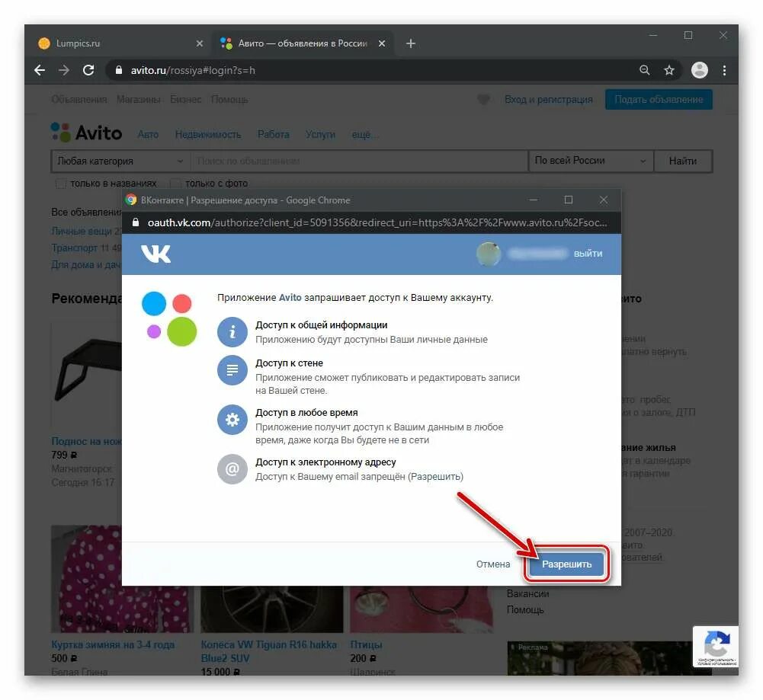Open the Авто category
The height and width of the screenshot is (700, 763).
click(x=148, y=134)
